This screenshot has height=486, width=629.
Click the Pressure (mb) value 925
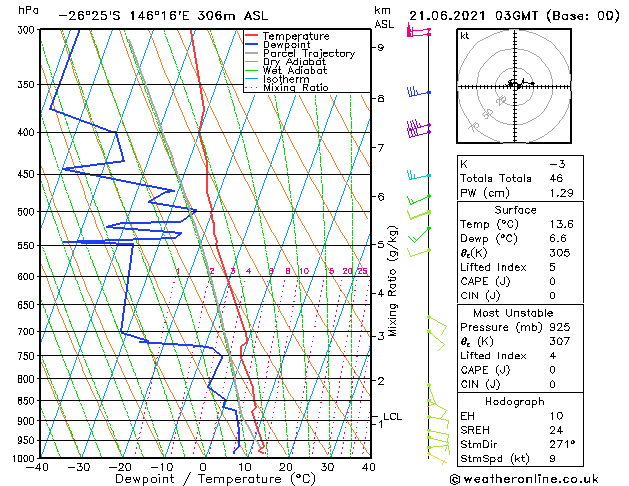(x=560, y=327)
